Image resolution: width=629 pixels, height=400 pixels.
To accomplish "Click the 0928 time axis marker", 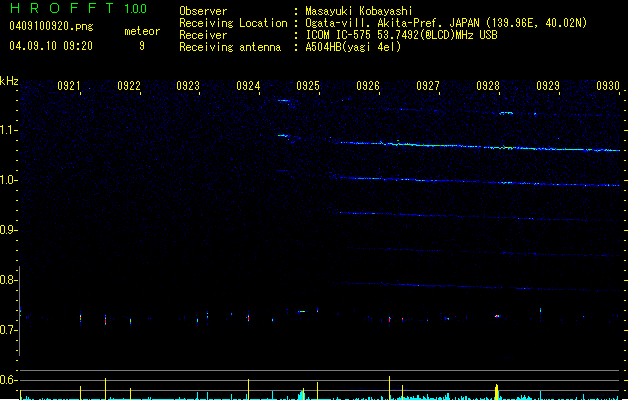I will click(488, 86).
